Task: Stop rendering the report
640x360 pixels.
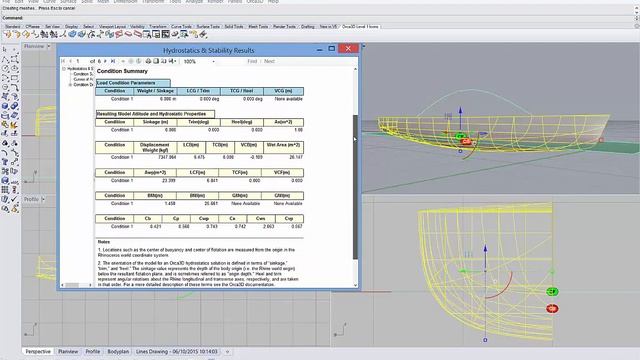Action: (x=131, y=61)
